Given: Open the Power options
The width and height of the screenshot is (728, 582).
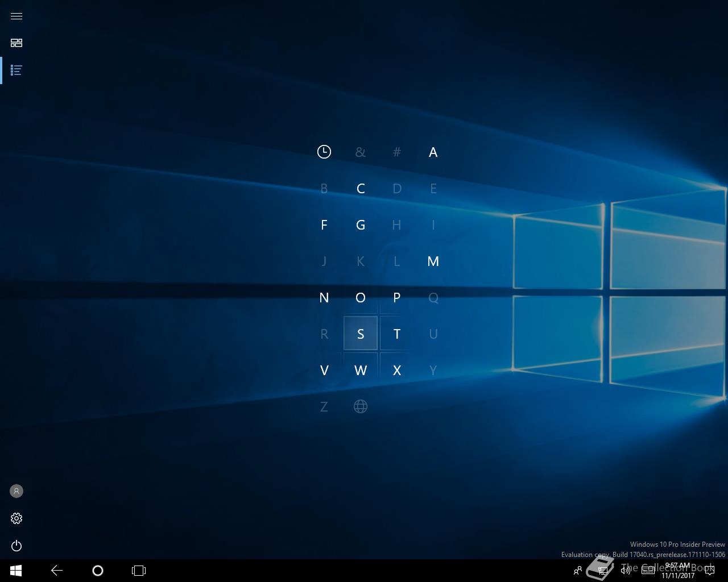Looking at the screenshot, I should pyautogui.click(x=16, y=546).
